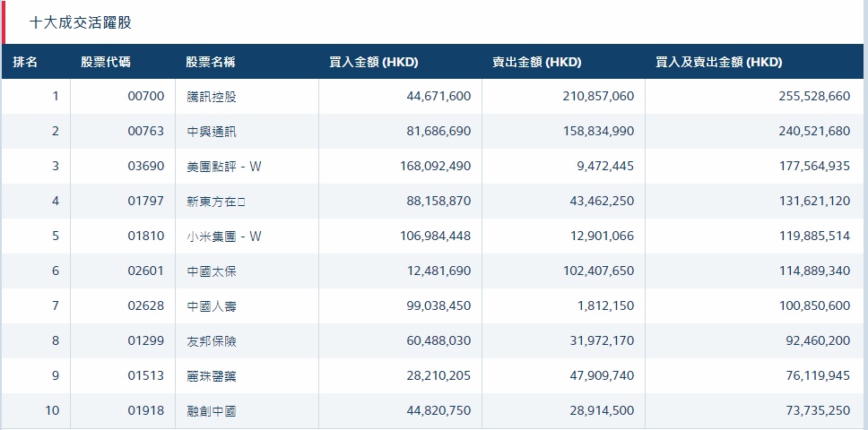Click the 十大成交活躍股 section title
This screenshot has width=868, height=430.
[81, 22]
